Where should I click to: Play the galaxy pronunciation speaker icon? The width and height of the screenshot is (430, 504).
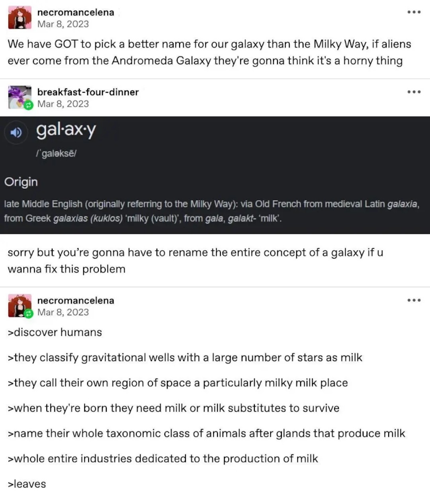[16, 132]
